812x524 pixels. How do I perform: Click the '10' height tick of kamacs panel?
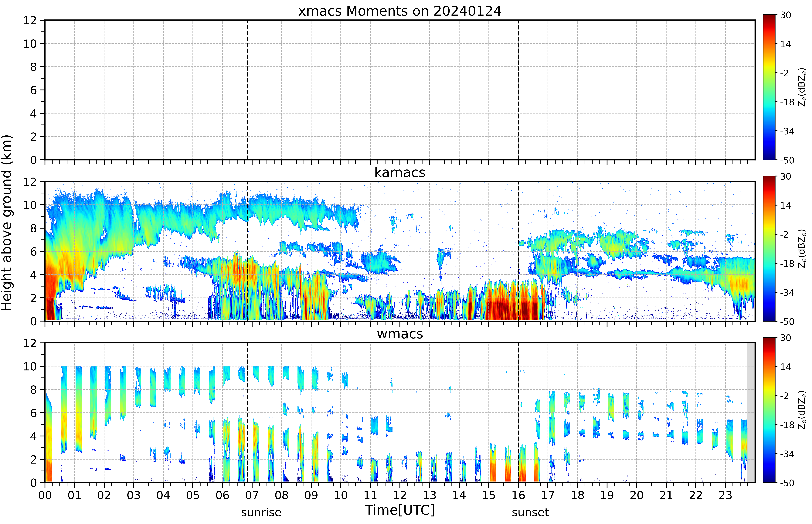coord(30,205)
